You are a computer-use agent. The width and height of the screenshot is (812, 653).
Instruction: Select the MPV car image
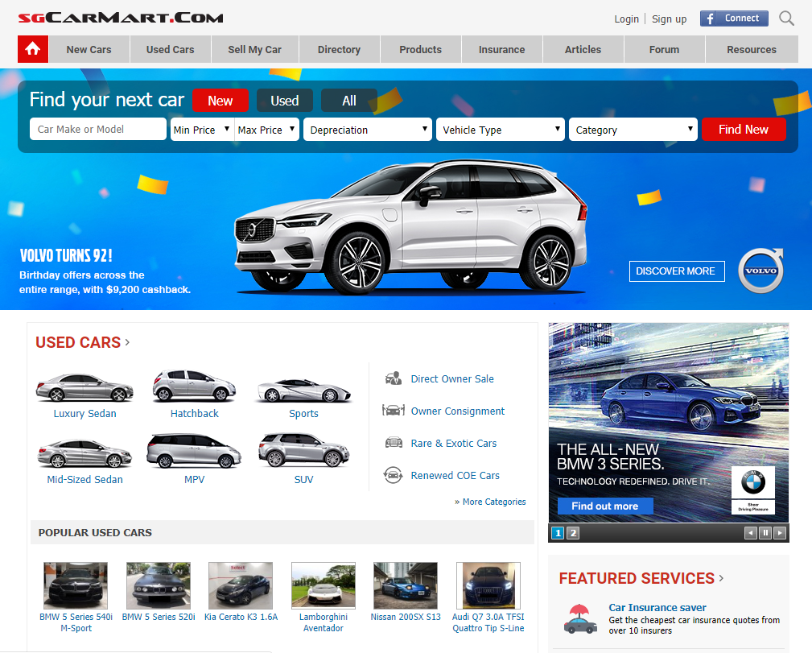194,452
